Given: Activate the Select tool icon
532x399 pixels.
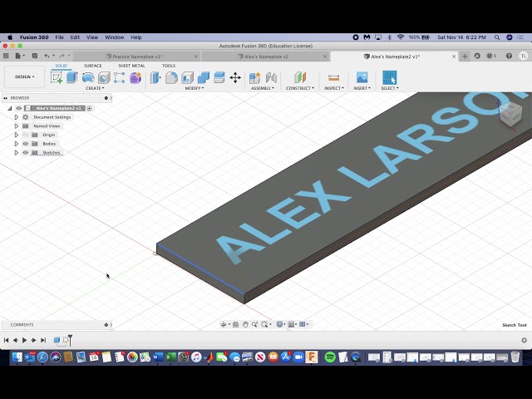Looking at the screenshot, I should [x=390, y=77].
